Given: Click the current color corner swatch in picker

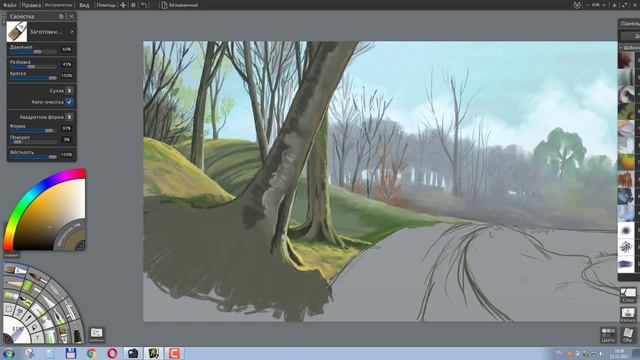Looking at the screenshot, I should [80, 245].
